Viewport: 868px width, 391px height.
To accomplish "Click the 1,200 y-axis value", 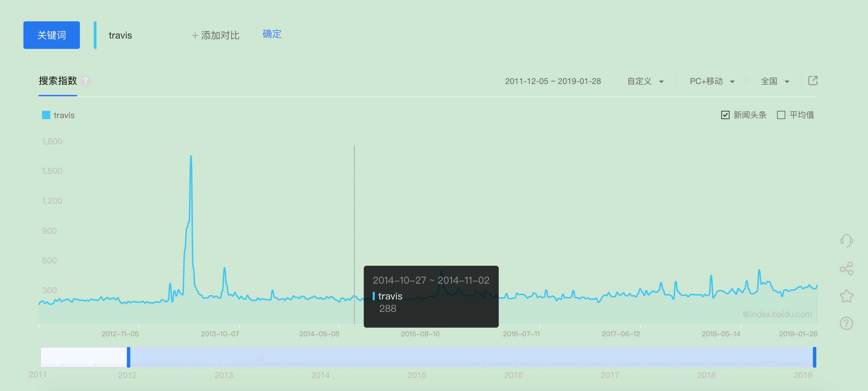I will pos(52,201).
